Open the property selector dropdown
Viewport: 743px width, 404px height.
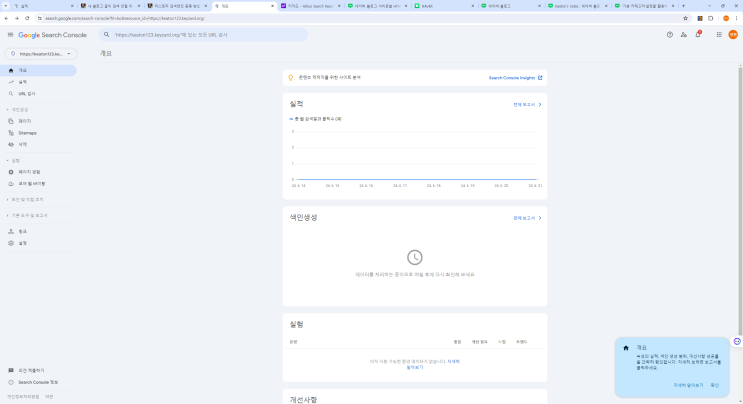coord(41,54)
